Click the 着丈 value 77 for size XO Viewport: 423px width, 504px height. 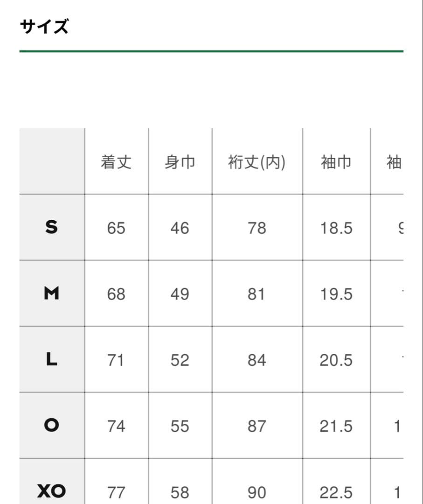pyautogui.click(x=116, y=492)
